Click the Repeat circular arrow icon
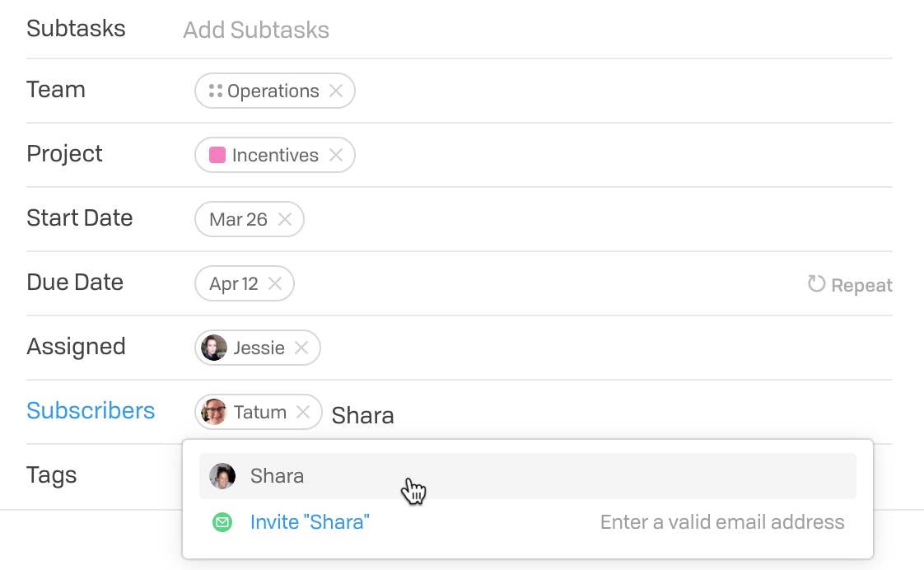This screenshot has height=570, width=924. click(816, 284)
